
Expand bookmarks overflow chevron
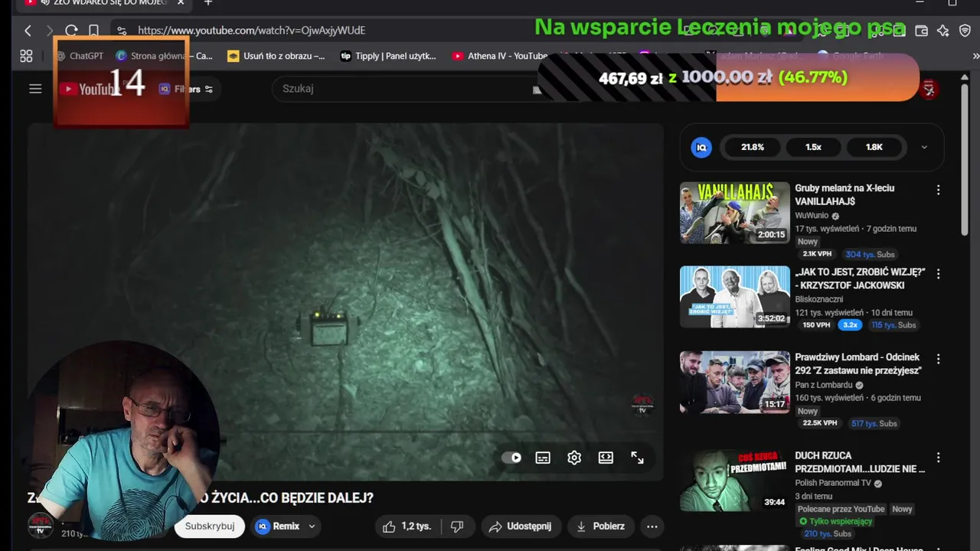975,56
